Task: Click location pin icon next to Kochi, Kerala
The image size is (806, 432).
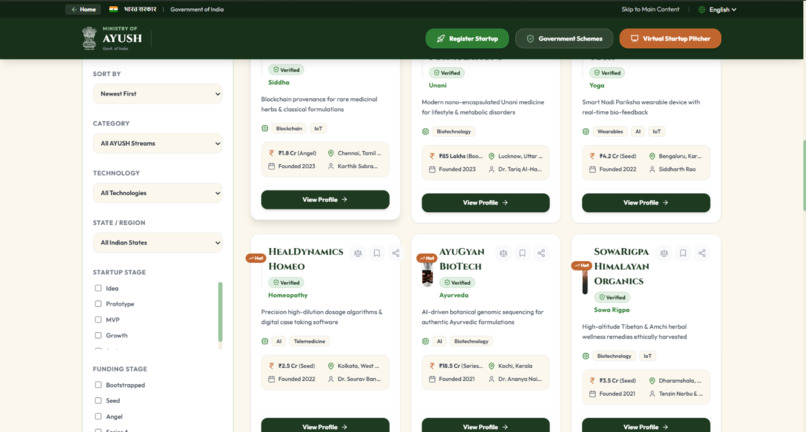Action: 491,366
